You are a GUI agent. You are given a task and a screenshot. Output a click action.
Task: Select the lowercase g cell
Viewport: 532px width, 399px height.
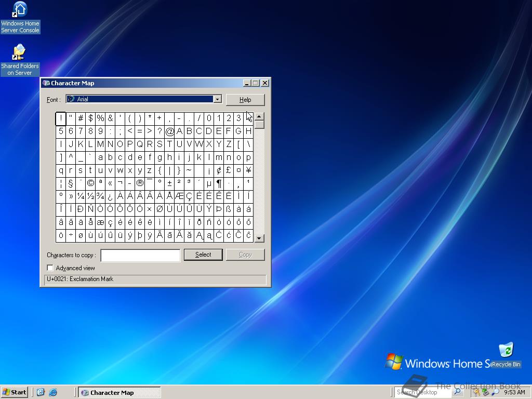[159, 158]
